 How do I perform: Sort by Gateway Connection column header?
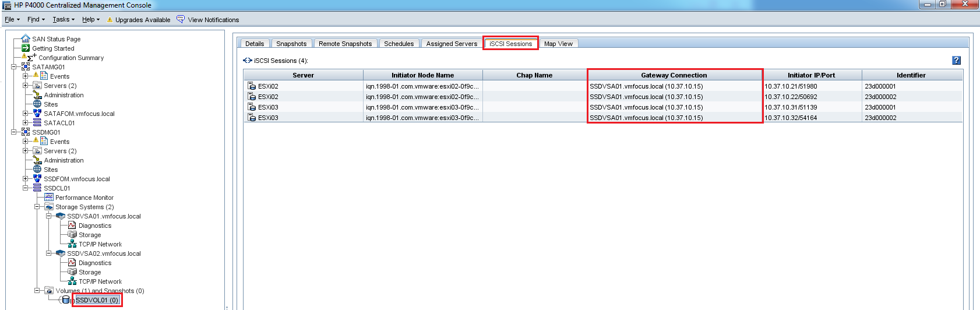point(674,75)
